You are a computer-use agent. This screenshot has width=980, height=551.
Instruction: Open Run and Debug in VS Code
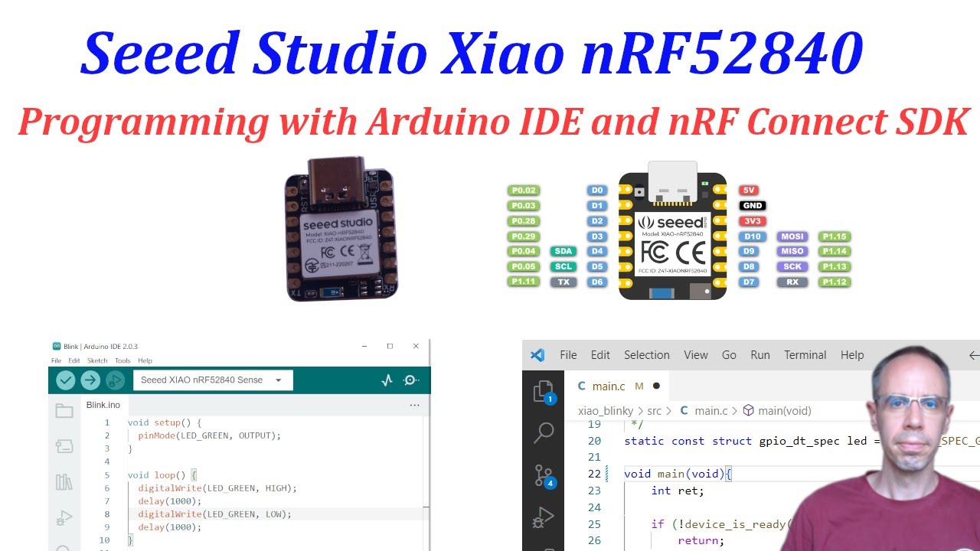(544, 519)
